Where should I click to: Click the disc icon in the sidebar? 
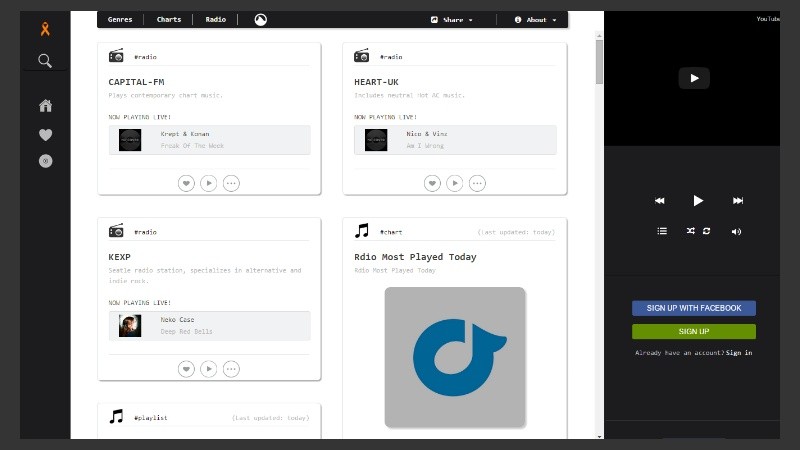tap(45, 161)
